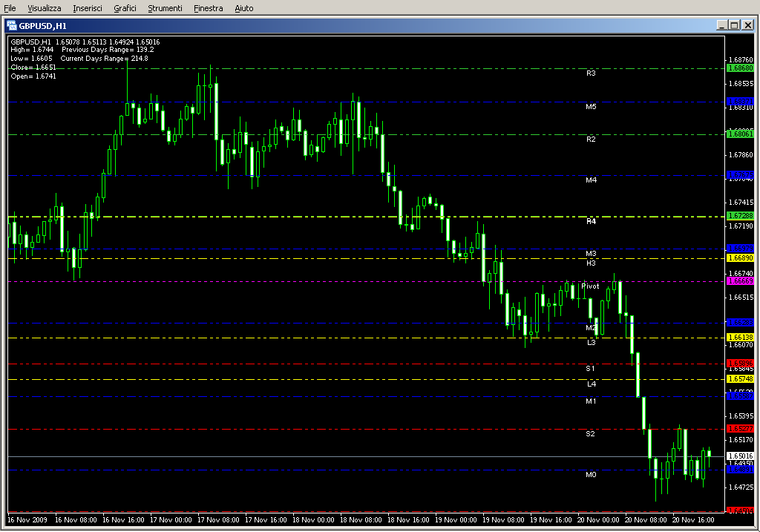760x532 pixels.
Task: Click the 1.68760 price scale value
Action: (x=741, y=60)
